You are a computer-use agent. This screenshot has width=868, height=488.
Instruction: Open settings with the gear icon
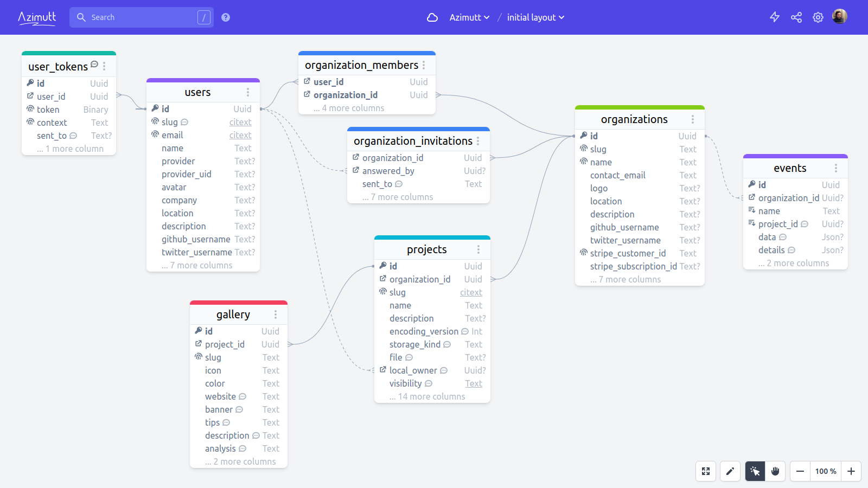click(x=818, y=17)
